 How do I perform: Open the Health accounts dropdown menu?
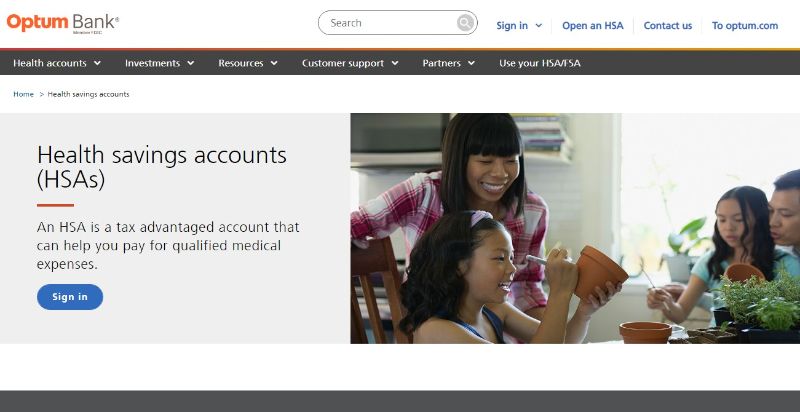[x=57, y=63]
